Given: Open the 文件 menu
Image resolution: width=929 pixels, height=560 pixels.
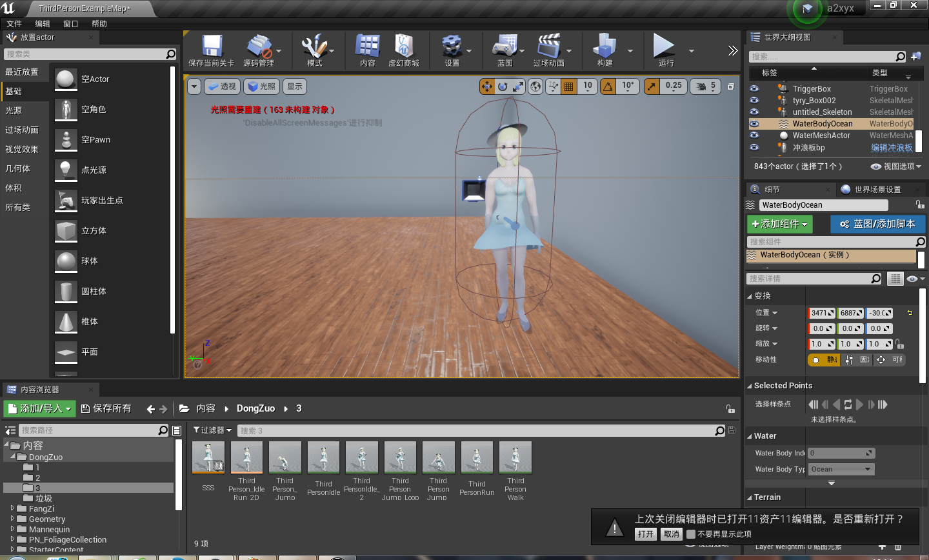Looking at the screenshot, I should [14, 24].
